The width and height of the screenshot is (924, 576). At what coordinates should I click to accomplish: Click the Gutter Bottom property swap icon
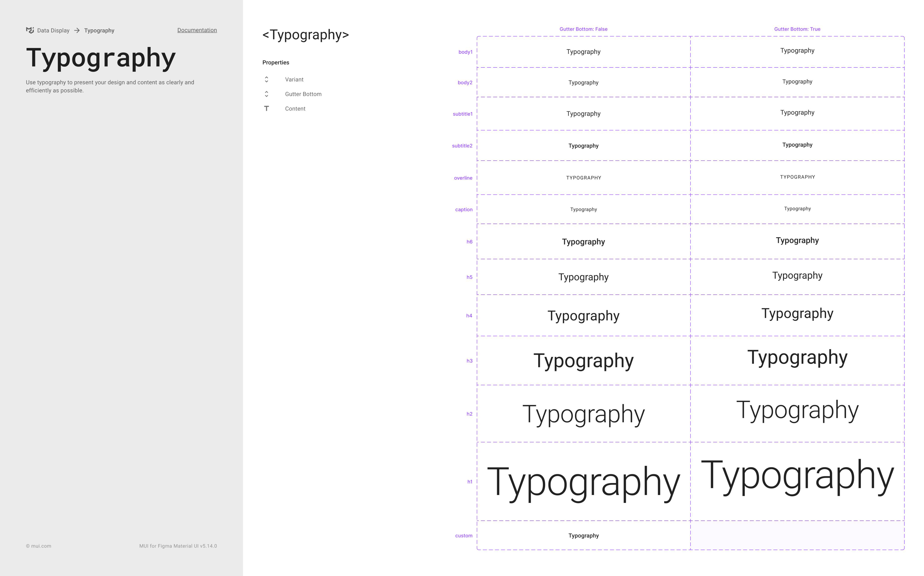(267, 94)
